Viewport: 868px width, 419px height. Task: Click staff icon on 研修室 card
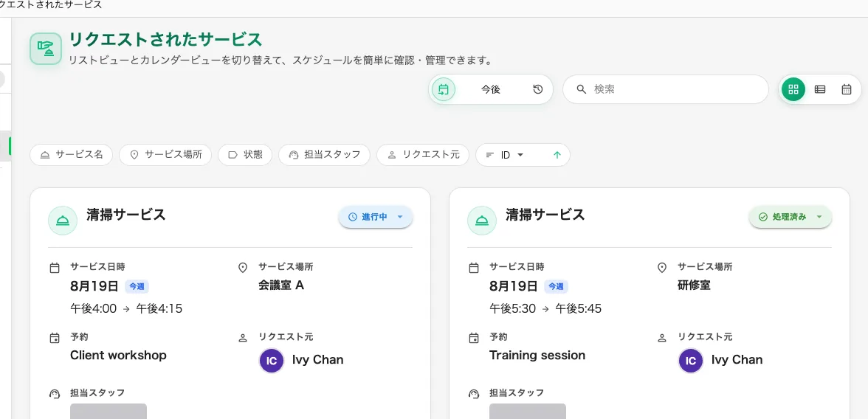[x=473, y=394]
